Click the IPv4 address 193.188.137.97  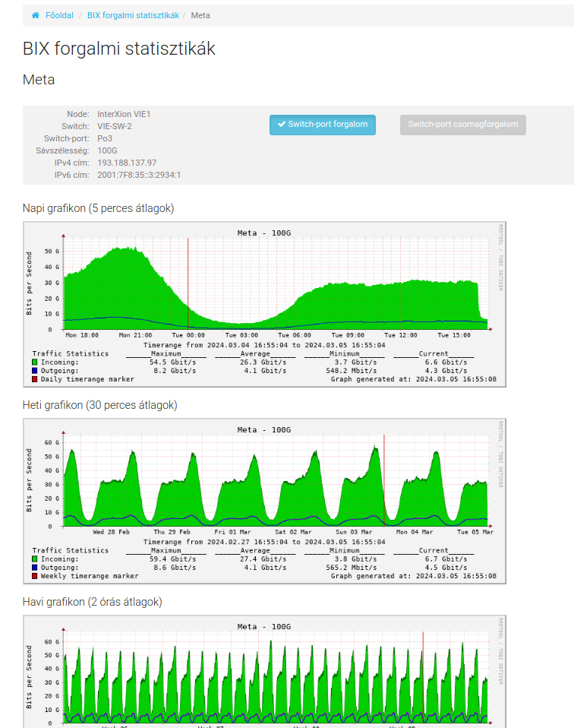[x=127, y=163]
